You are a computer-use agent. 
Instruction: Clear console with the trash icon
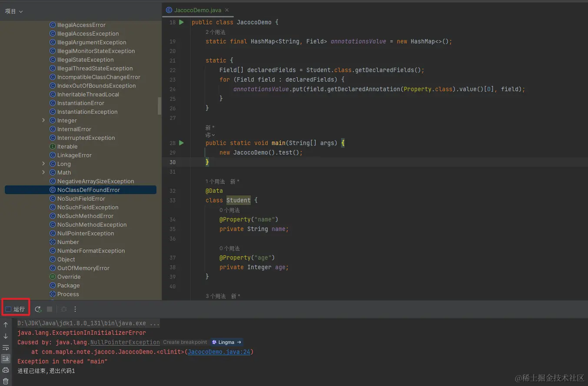pos(6,381)
